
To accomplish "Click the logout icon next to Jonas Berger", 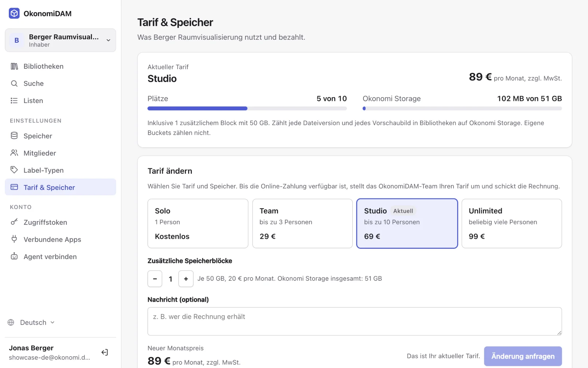I will click(x=105, y=353).
